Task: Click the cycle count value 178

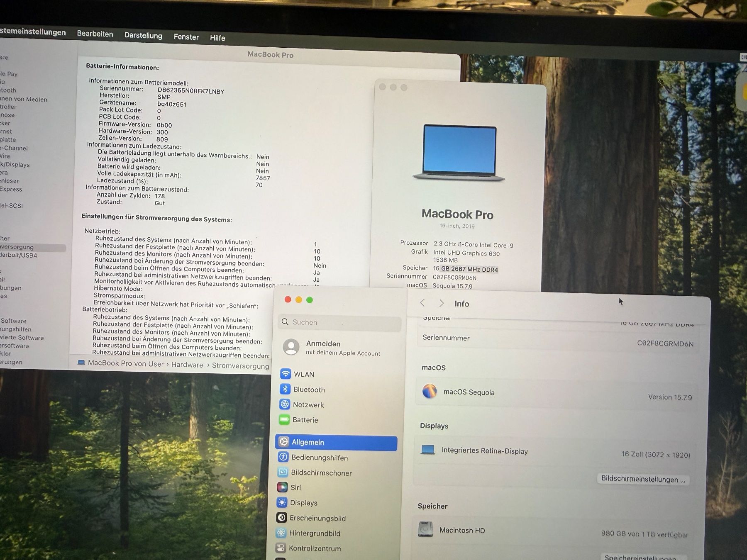Action: click(160, 196)
